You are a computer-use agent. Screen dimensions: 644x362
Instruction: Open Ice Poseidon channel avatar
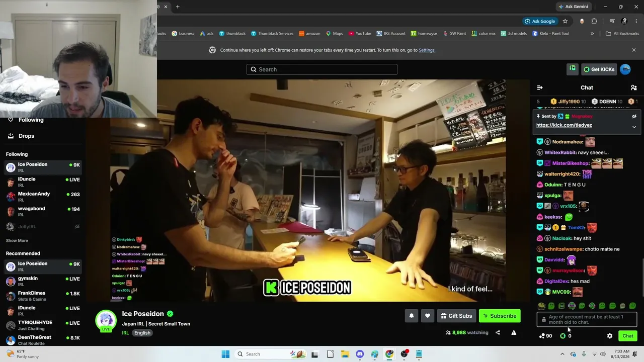[106, 321]
